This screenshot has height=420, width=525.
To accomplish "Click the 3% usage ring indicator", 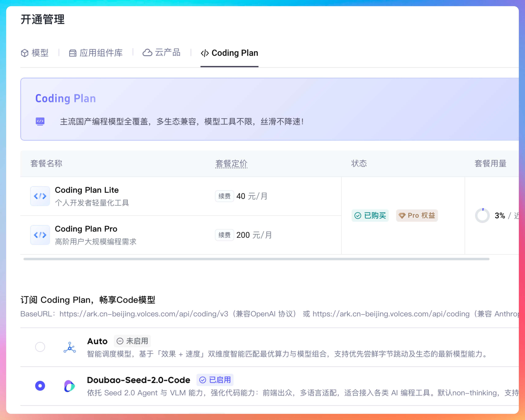I will (x=482, y=216).
